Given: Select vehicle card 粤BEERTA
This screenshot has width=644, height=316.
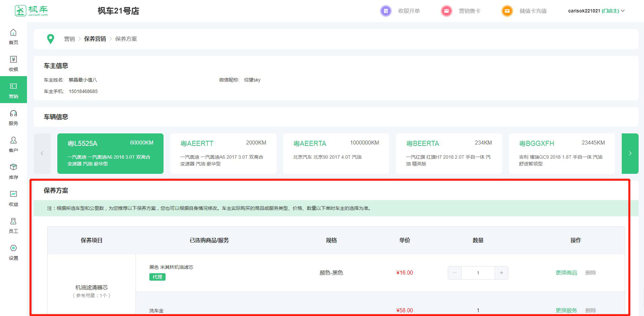Looking at the screenshot, I should tap(449, 154).
